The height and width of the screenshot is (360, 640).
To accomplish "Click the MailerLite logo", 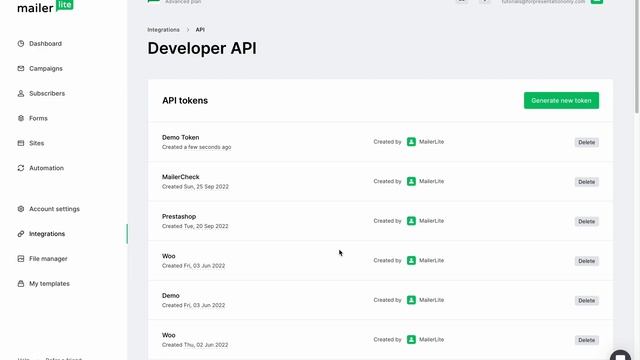I will (x=45, y=7).
